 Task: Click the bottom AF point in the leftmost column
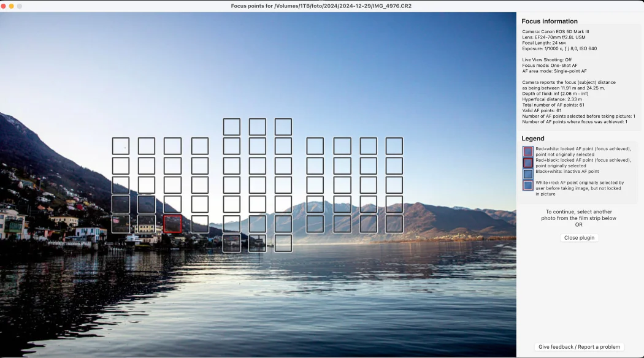tap(121, 224)
